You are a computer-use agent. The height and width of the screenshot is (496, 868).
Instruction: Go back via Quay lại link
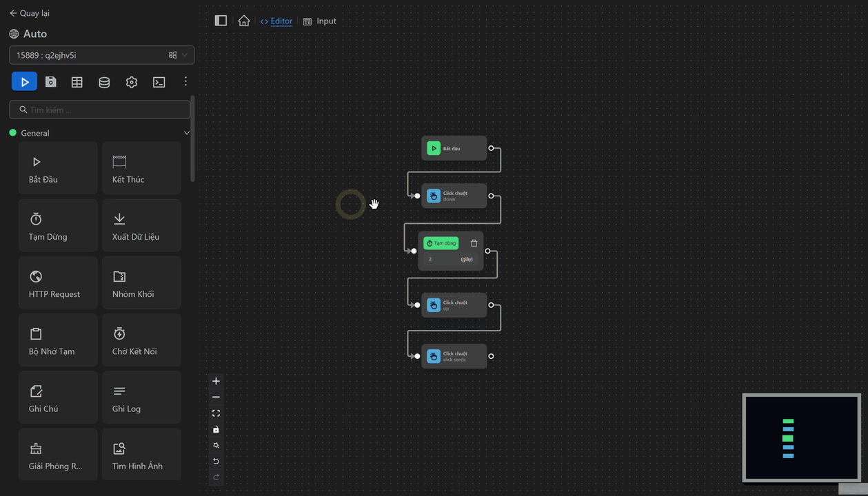pos(29,13)
